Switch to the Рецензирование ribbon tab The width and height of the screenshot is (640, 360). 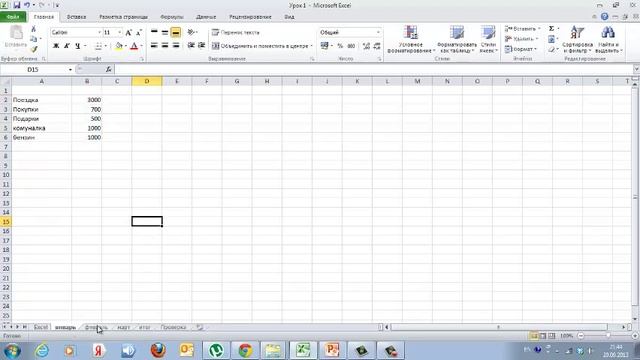tap(250, 17)
